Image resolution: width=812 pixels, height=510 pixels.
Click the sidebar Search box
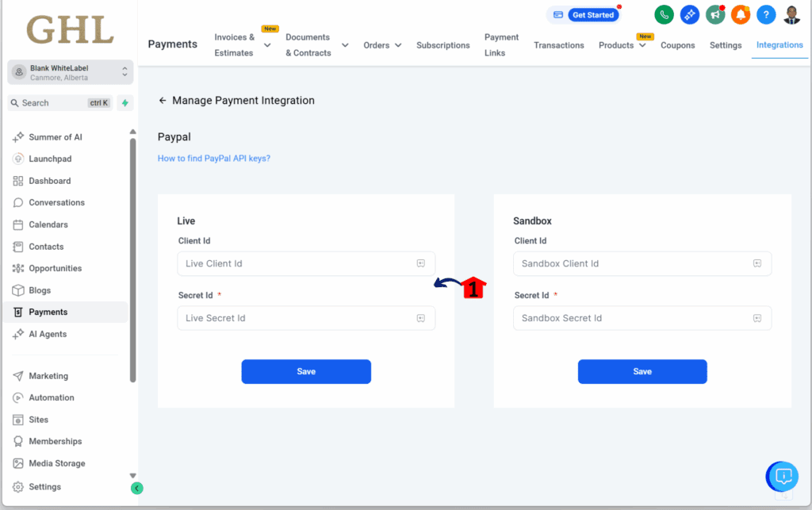point(60,102)
